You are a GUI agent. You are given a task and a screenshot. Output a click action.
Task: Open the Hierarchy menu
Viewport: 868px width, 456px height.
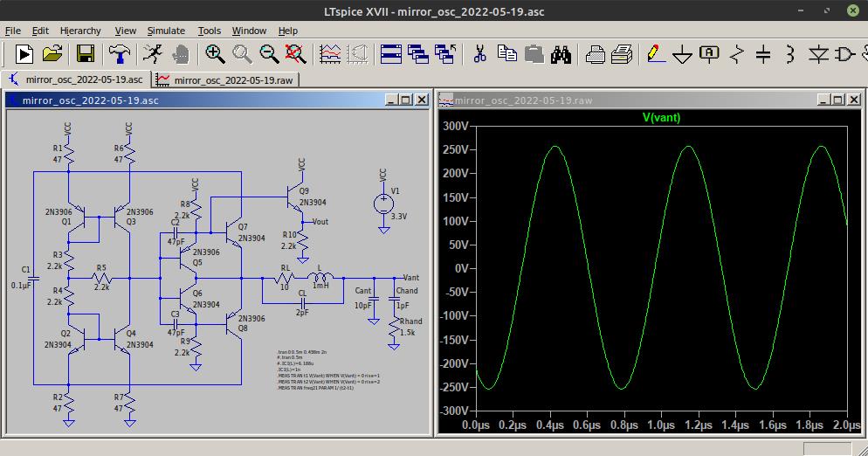80,31
